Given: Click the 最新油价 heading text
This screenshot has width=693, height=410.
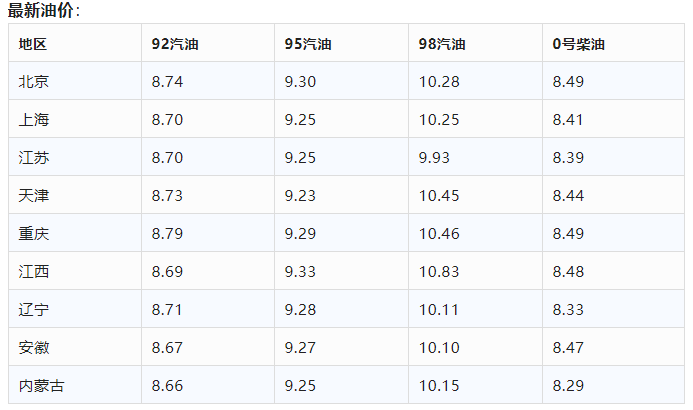Looking at the screenshot, I should [44, 11].
